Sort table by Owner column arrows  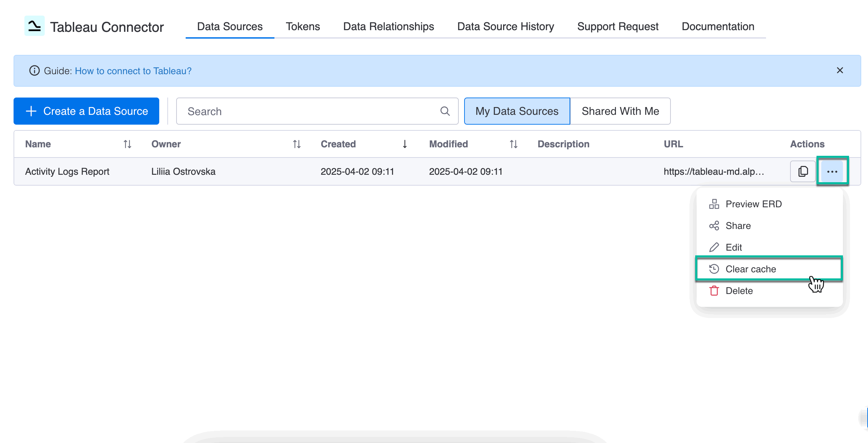[297, 144]
